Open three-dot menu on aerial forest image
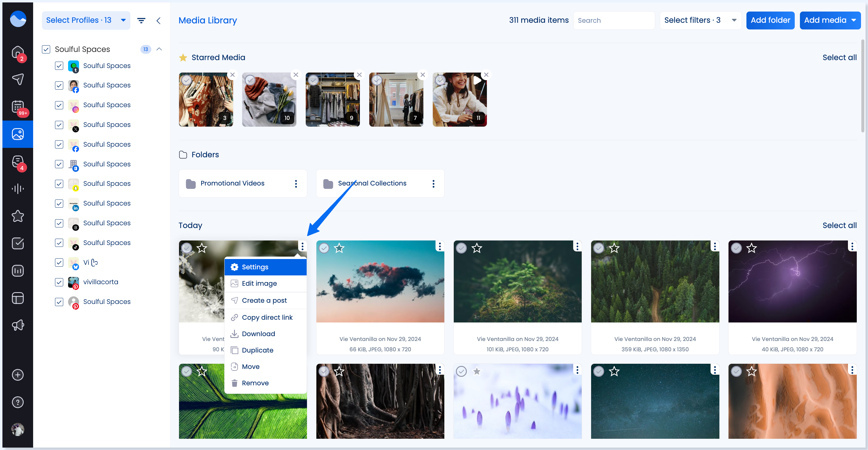868x450 pixels. (x=715, y=246)
